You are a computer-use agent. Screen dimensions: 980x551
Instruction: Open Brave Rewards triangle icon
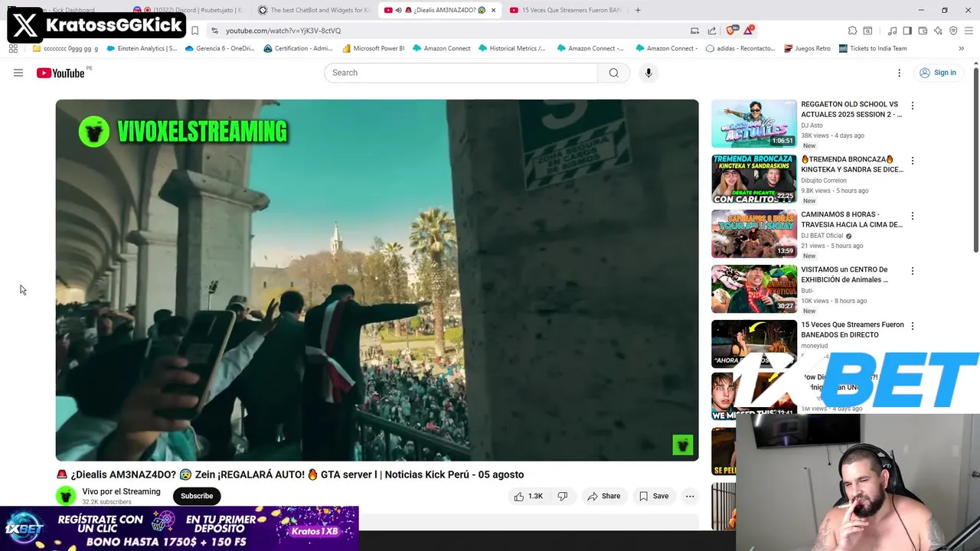click(x=748, y=31)
